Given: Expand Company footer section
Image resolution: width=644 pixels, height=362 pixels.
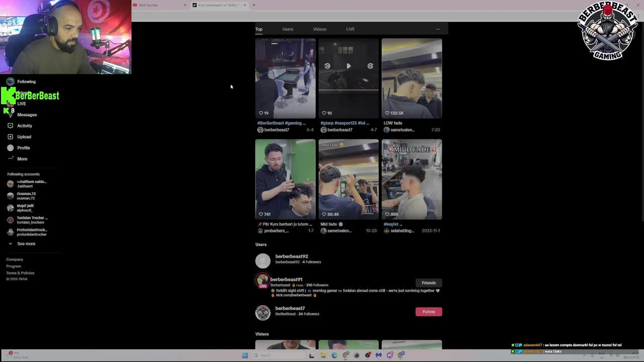Looking at the screenshot, I should 15,259.
